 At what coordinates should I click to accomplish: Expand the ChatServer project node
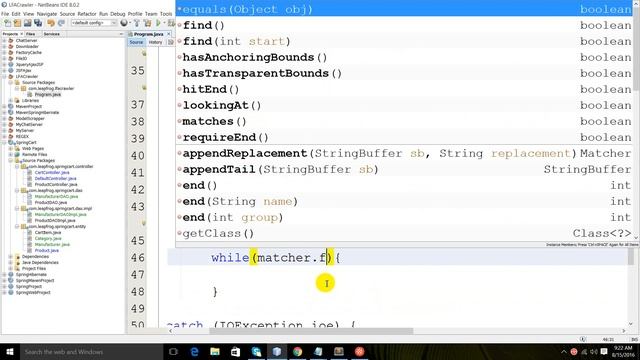pos(4,40)
